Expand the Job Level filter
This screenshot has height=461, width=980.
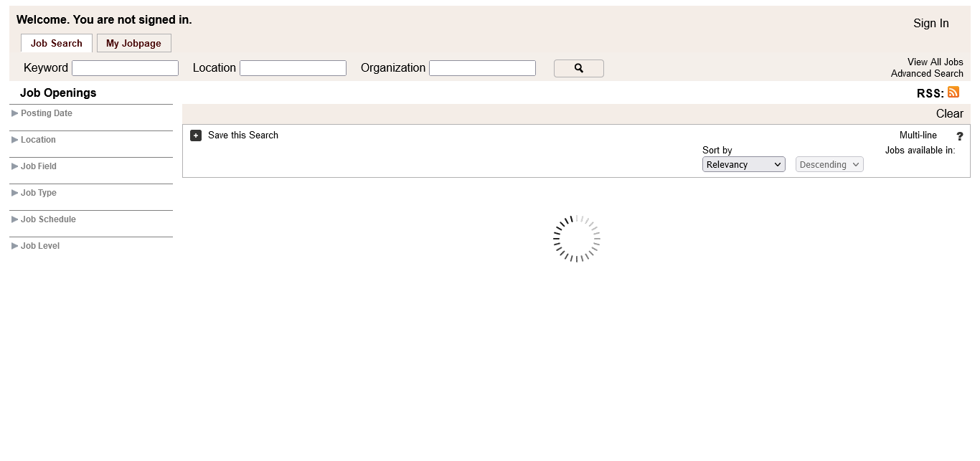(x=39, y=246)
